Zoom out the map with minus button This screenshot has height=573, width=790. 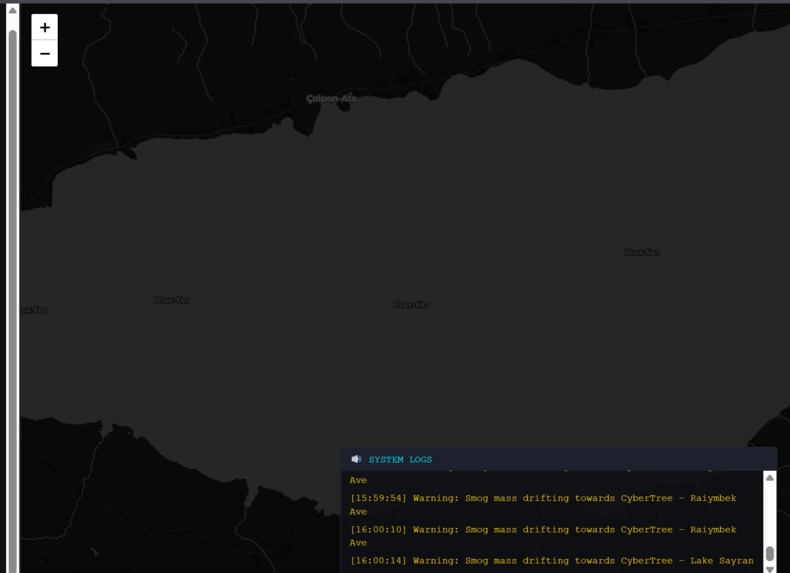point(44,53)
